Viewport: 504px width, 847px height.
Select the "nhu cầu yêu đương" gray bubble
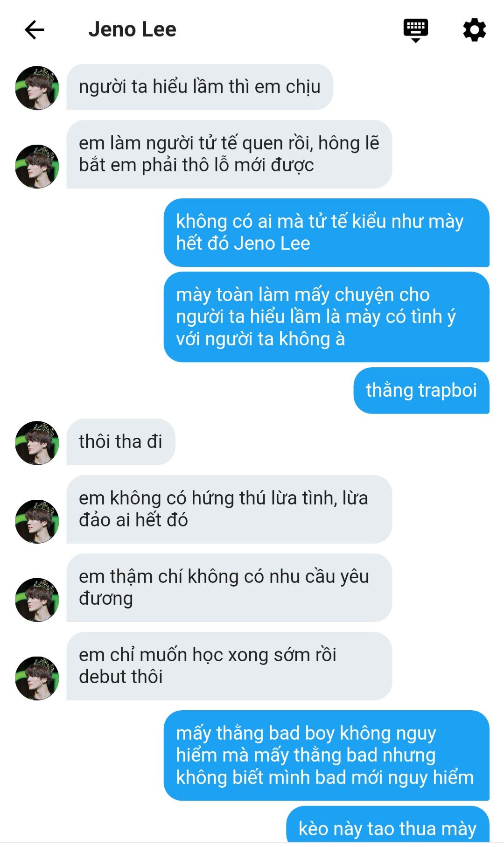click(x=229, y=588)
